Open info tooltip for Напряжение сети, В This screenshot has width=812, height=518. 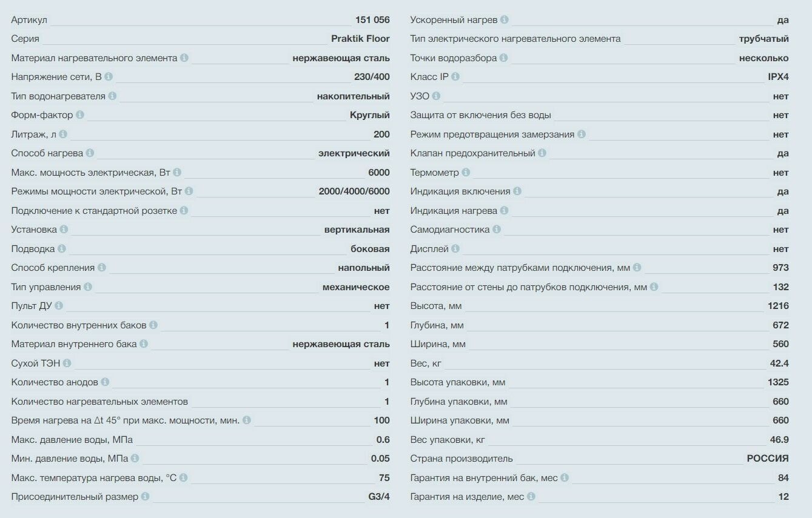coord(109,77)
